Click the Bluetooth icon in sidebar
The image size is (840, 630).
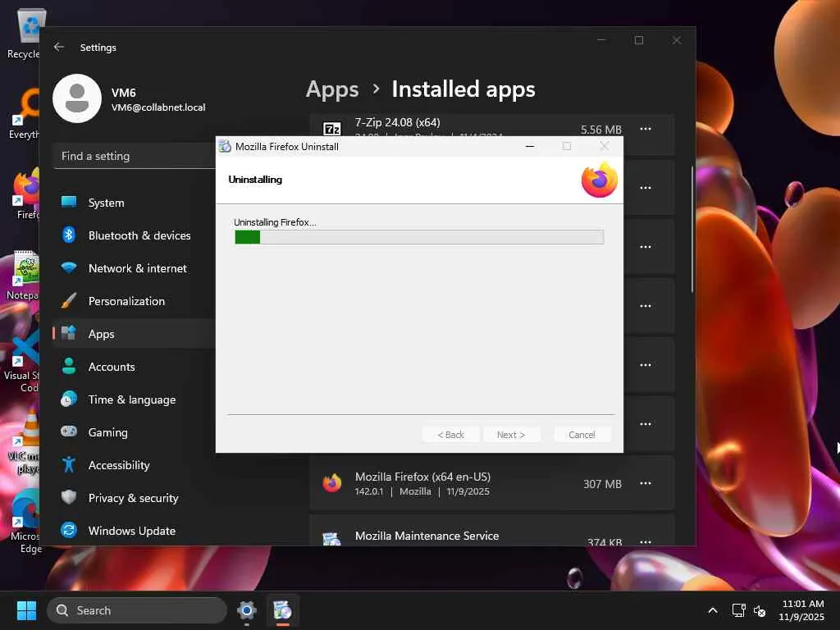69,235
